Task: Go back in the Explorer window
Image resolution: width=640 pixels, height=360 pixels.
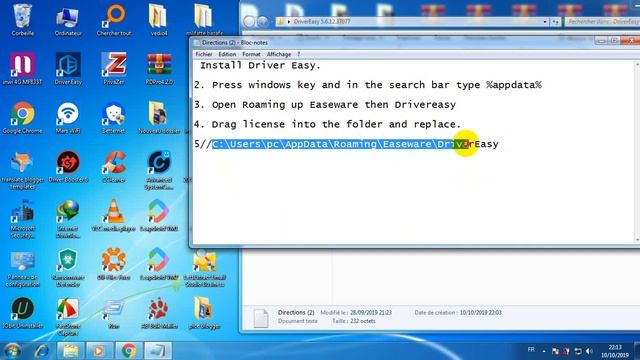Action: click(x=249, y=21)
